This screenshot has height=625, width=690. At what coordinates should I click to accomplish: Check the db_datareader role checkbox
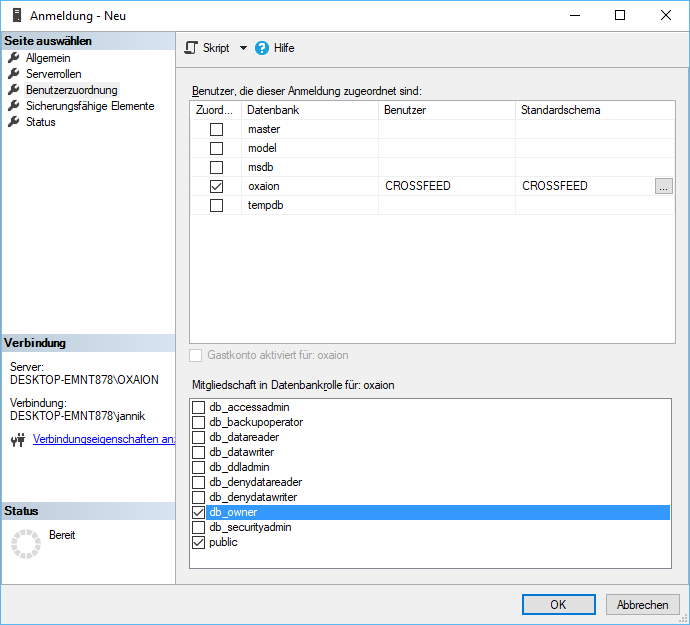point(199,437)
